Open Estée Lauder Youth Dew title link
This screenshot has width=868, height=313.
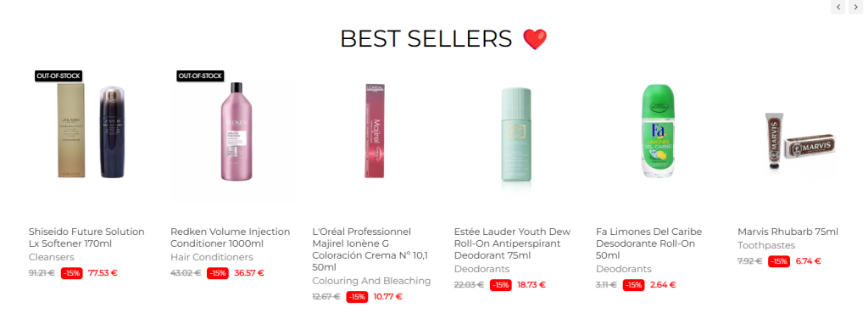click(x=512, y=243)
